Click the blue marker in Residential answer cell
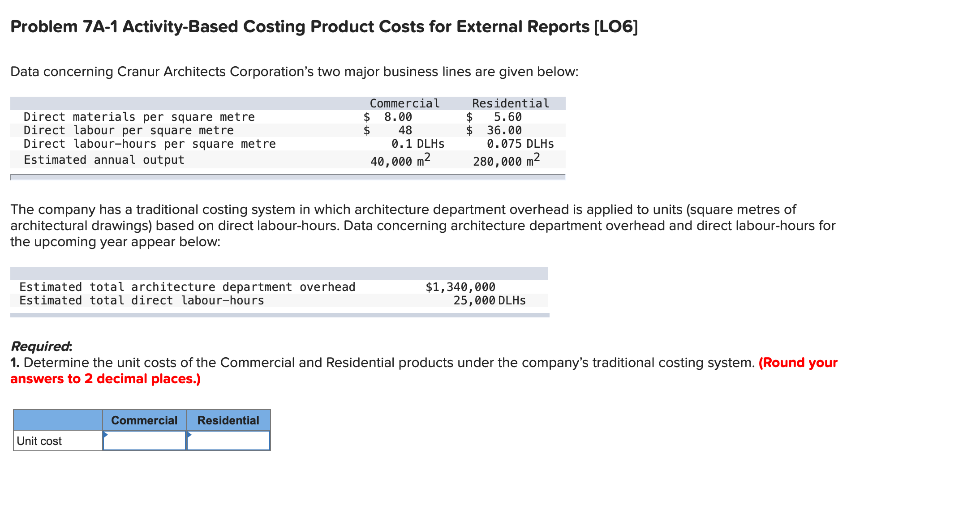The height and width of the screenshot is (509, 980). pyautogui.click(x=190, y=435)
